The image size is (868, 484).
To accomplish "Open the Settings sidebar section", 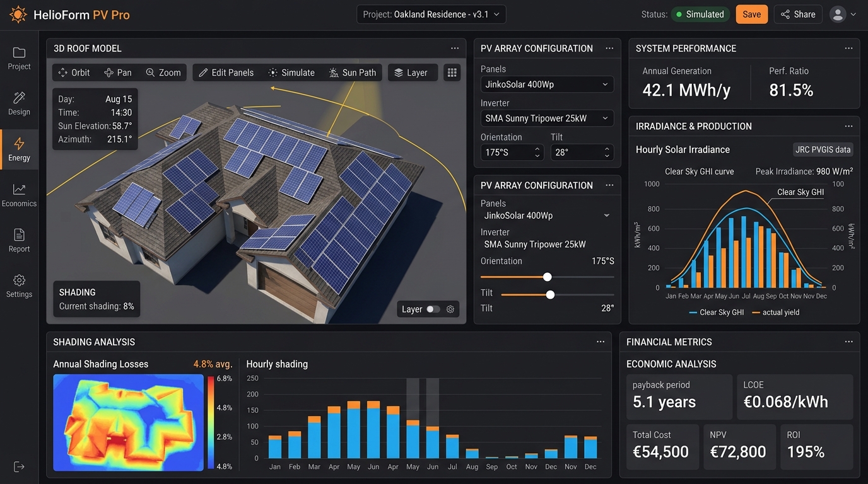I will point(19,286).
